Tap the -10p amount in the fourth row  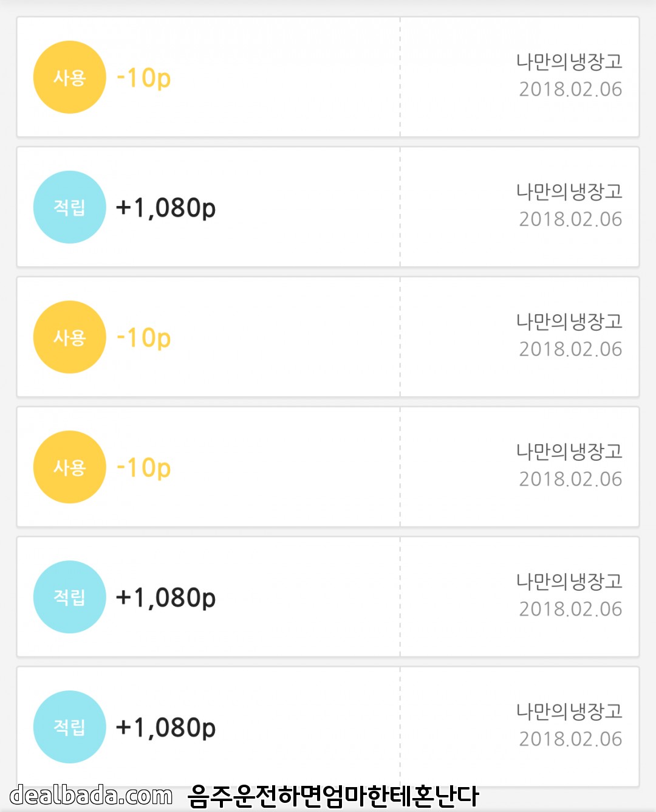point(144,468)
